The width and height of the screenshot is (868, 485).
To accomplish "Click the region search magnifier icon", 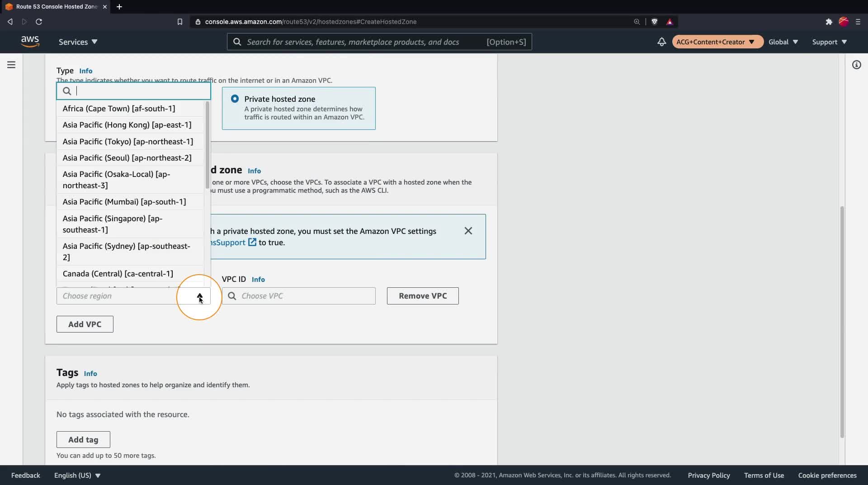I will click(x=67, y=91).
